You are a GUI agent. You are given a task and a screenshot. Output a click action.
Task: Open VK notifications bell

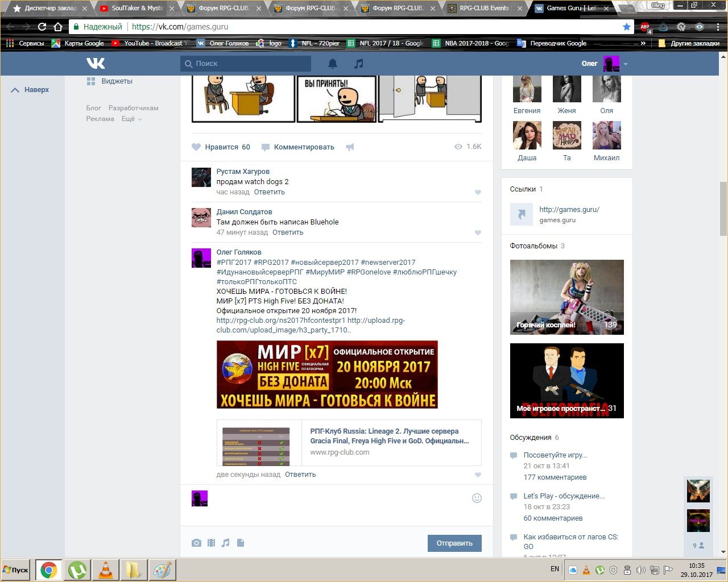click(x=333, y=64)
